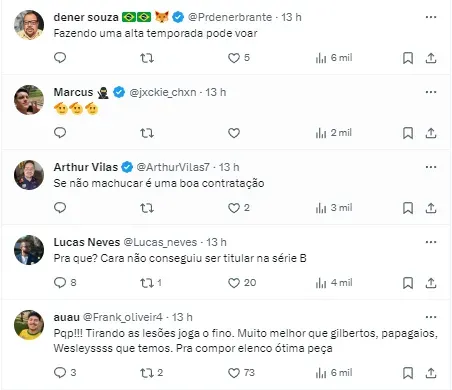Open @Prdenerbrante profile handle
452x390 pixels.
click(x=230, y=17)
